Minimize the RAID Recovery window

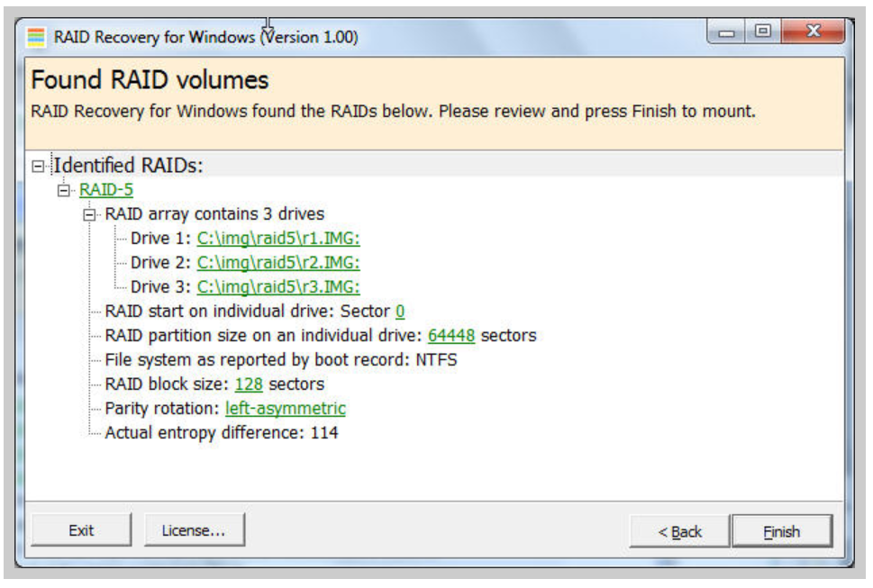tap(726, 32)
